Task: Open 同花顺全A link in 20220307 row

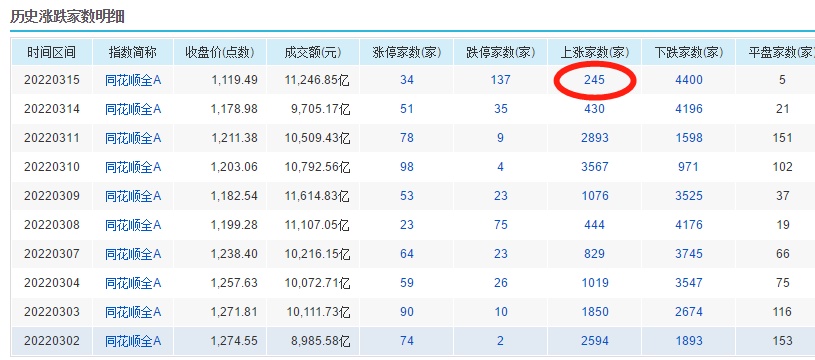Action: (134, 254)
